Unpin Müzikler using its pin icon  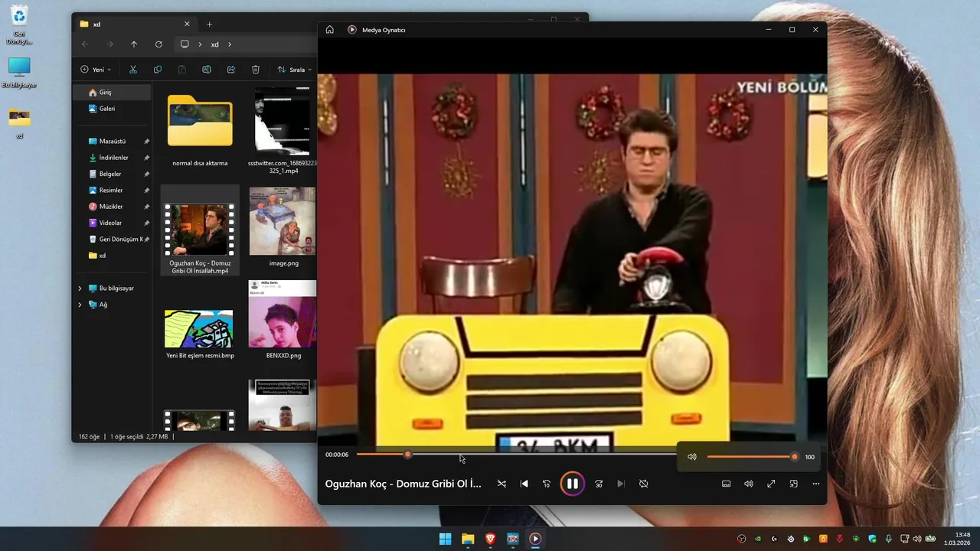tap(146, 207)
